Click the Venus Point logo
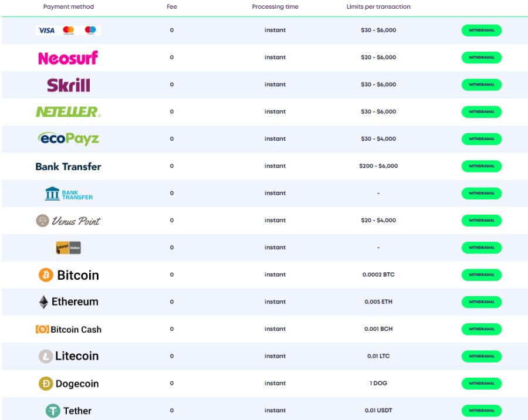Screen dimensions: 528x420 point(68,221)
